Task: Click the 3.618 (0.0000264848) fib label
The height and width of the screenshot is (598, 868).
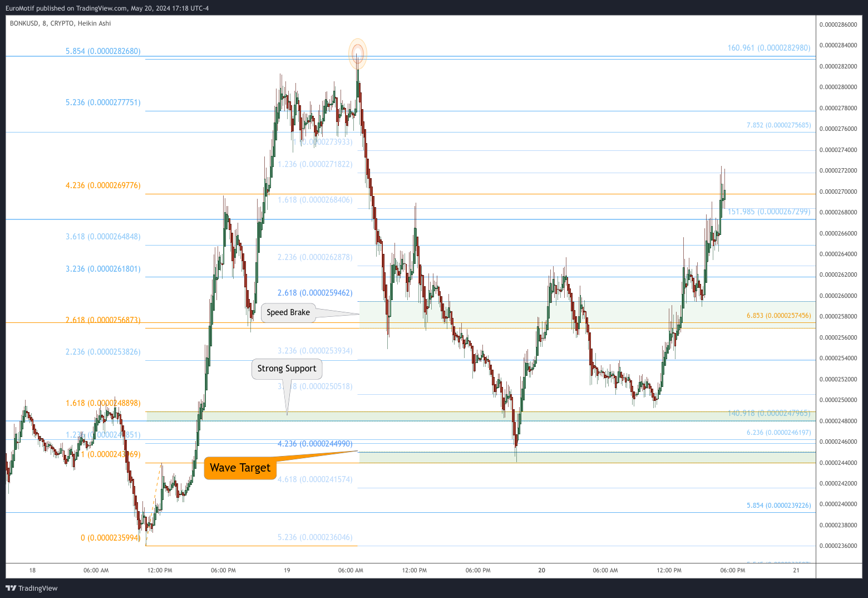Action: [x=103, y=237]
